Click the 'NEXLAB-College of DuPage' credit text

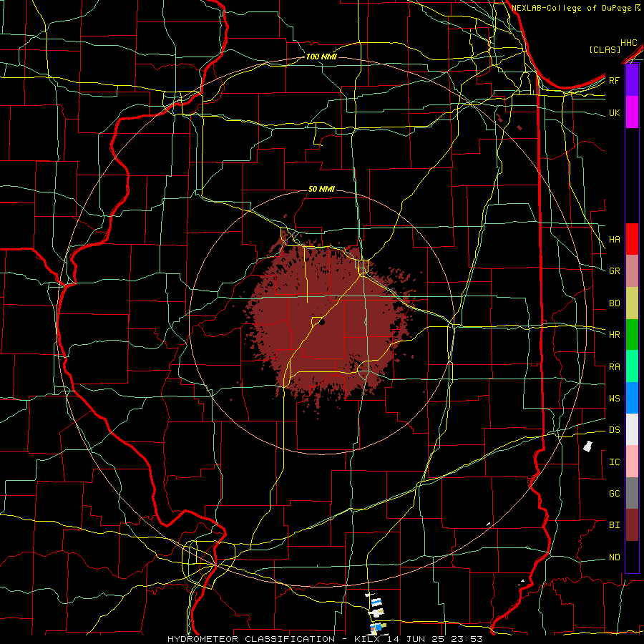click(573, 8)
